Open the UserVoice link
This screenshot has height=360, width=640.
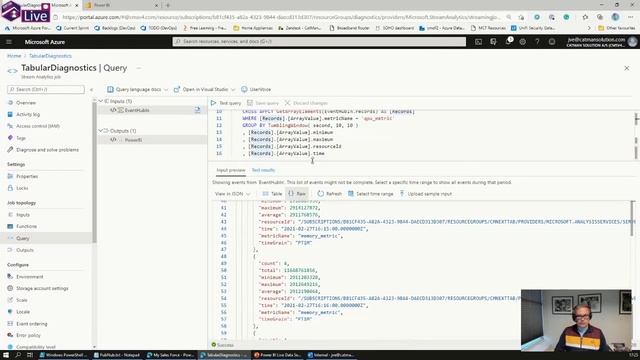pyautogui.click(x=256, y=89)
